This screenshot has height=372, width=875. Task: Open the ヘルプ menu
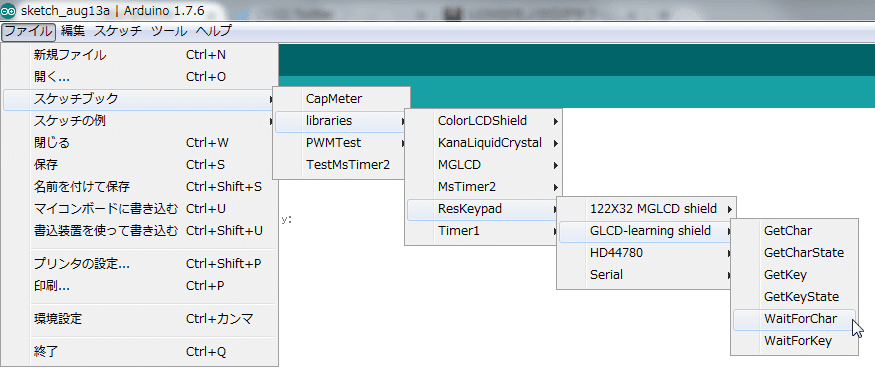pyautogui.click(x=213, y=31)
